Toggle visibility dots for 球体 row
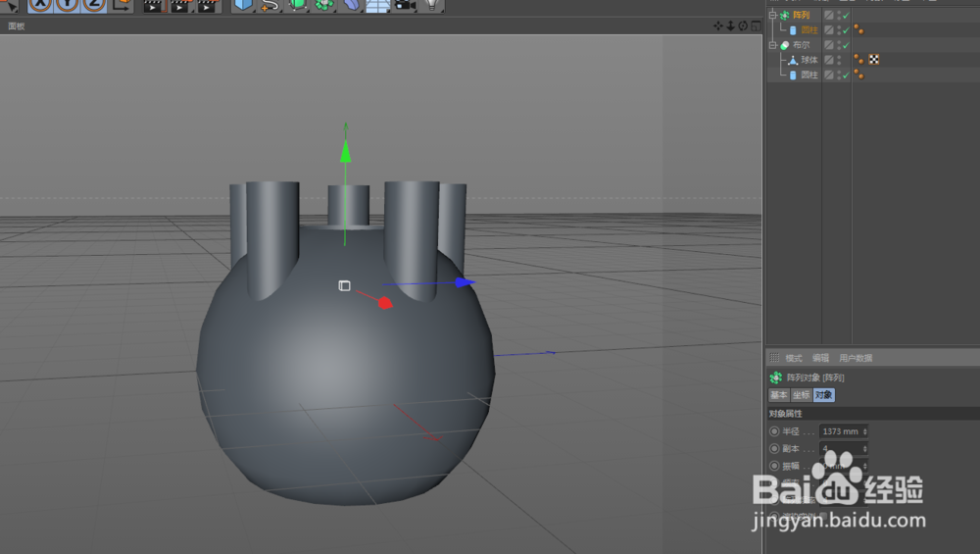 coord(840,60)
